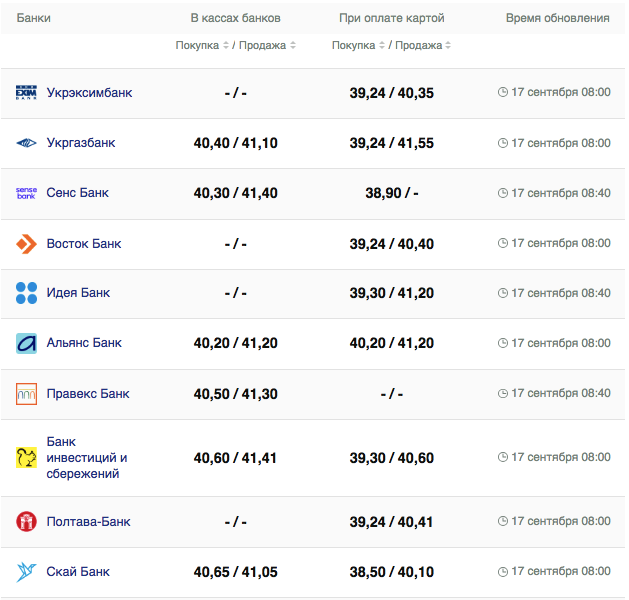Viewport: 629px width, 600px height.
Task: Click the Скай Банк bird logo
Action: 26,572
